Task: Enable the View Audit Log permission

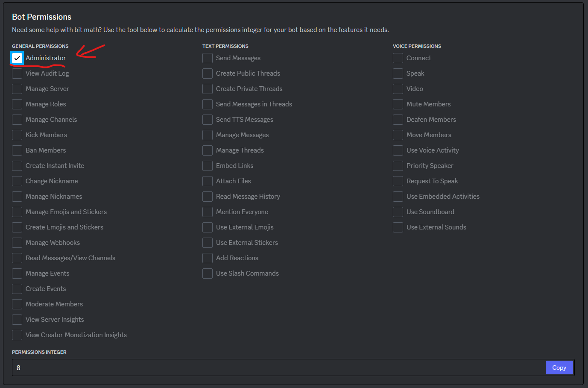Action: click(x=17, y=73)
